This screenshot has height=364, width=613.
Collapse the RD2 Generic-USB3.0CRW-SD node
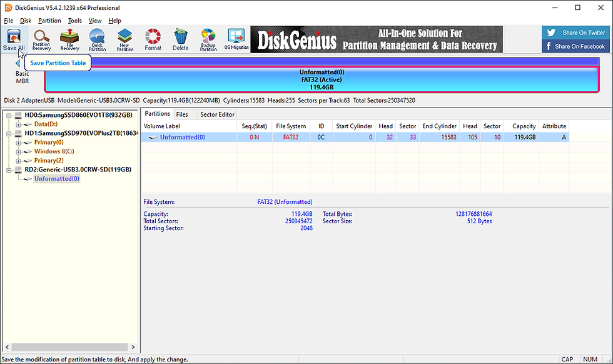(9, 170)
